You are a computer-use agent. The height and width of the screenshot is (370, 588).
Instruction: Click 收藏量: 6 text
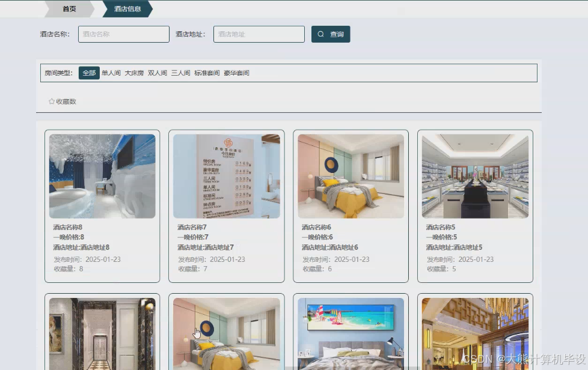[317, 269]
